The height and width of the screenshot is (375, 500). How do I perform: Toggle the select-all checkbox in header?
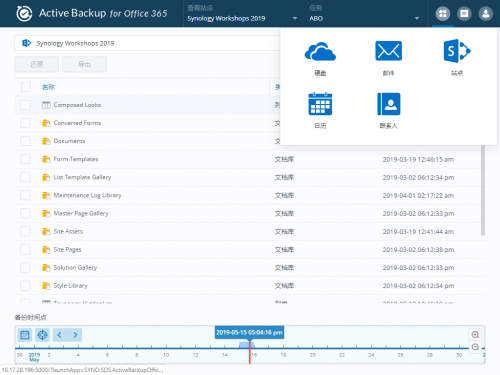pos(26,87)
